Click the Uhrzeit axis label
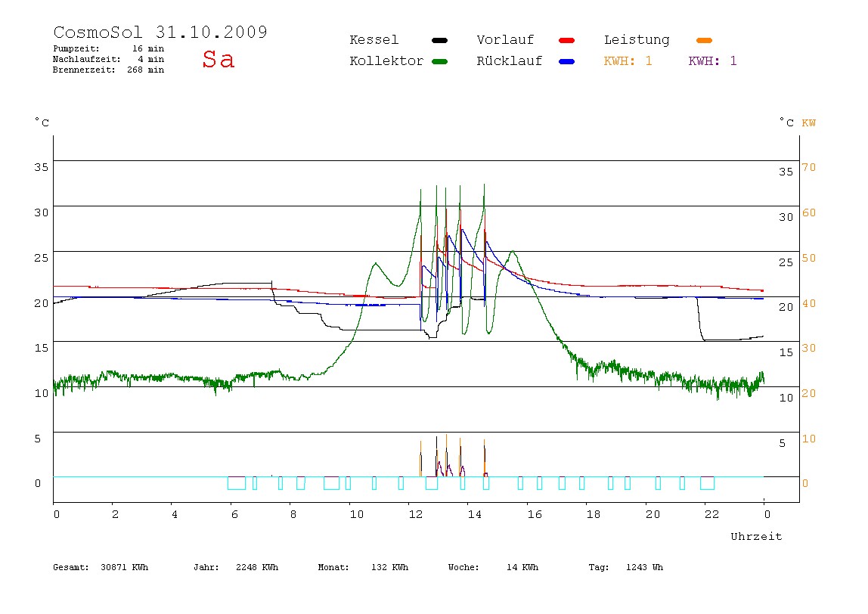The width and height of the screenshot is (868, 614). point(756,536)
